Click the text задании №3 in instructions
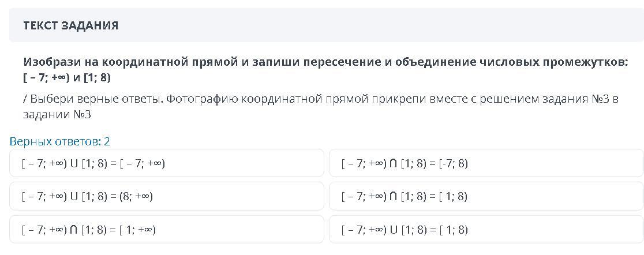The image size is (644, 255). pos(57,115)
